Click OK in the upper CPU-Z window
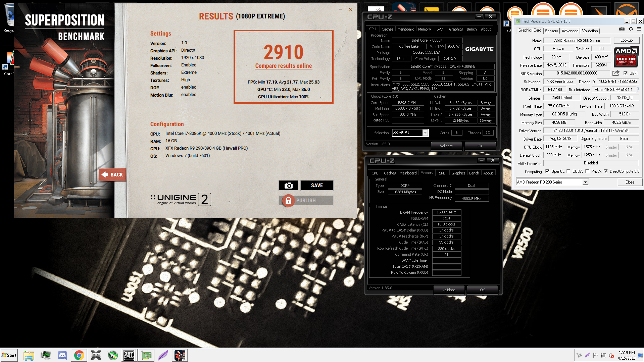 coord(480,146)
